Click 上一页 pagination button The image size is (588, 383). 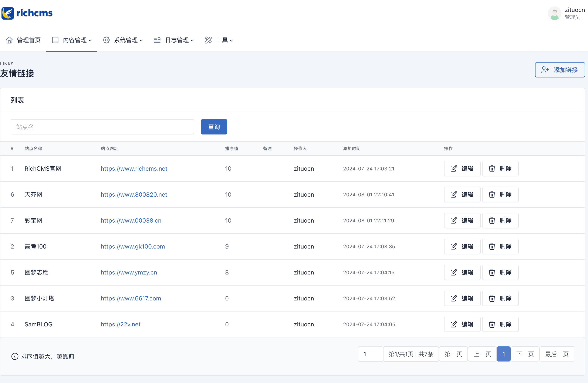482,354
